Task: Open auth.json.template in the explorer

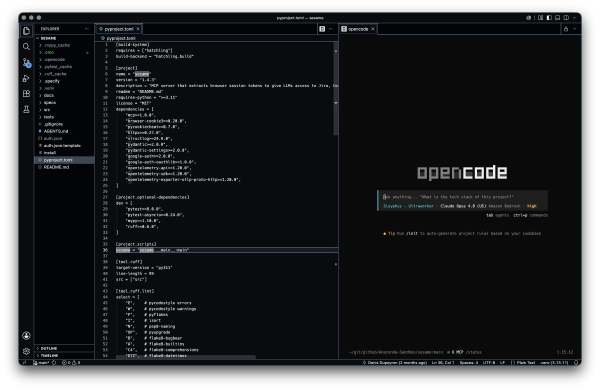Action: [x=64, y=145]
